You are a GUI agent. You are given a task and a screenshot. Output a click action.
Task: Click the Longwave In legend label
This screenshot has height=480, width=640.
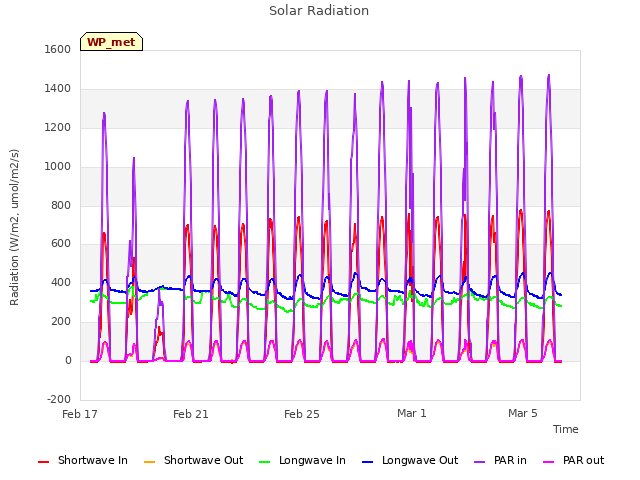(x=312, y=460)
